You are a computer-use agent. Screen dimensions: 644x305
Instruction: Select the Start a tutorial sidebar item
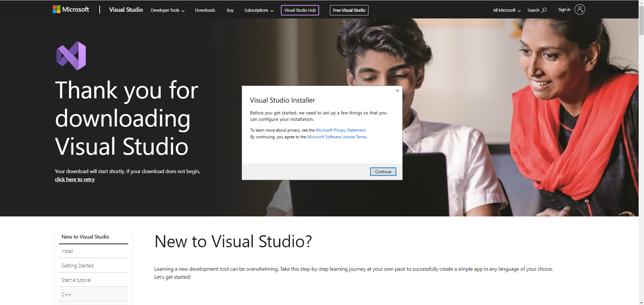(x=94, y=280)
